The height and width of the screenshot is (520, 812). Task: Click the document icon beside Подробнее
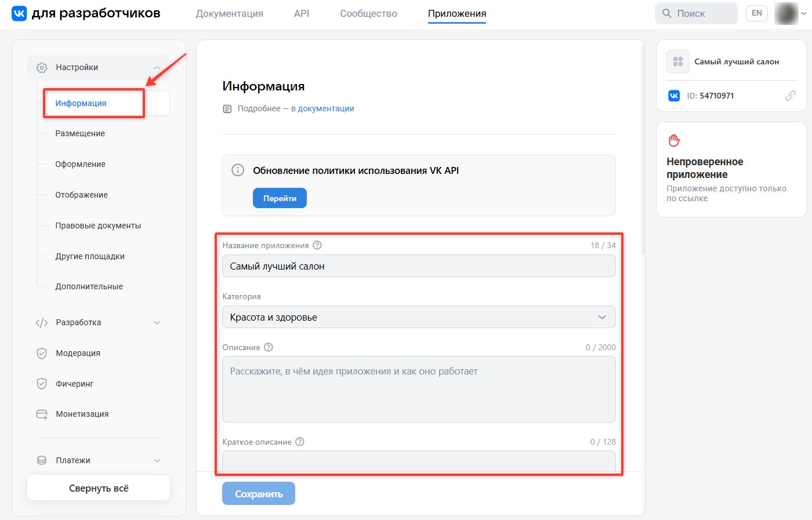[227, 109]
